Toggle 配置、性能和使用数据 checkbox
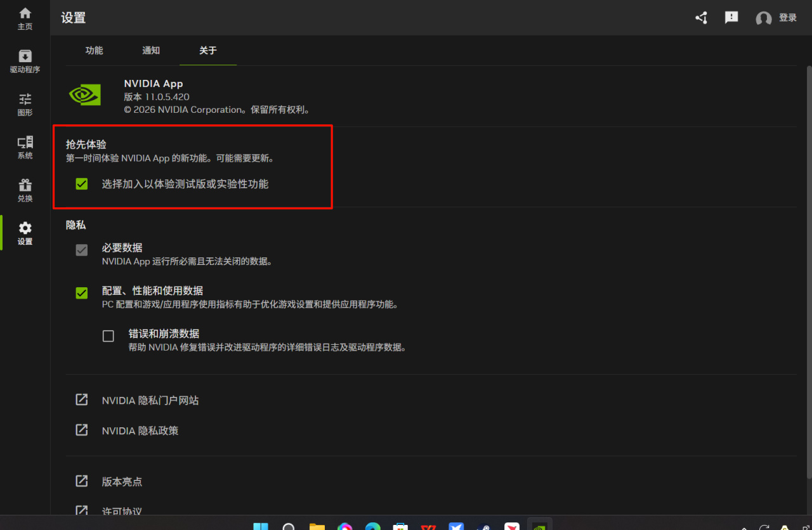Screen dimensions: 812x530 pyautogui.click(x=82, y=293)
